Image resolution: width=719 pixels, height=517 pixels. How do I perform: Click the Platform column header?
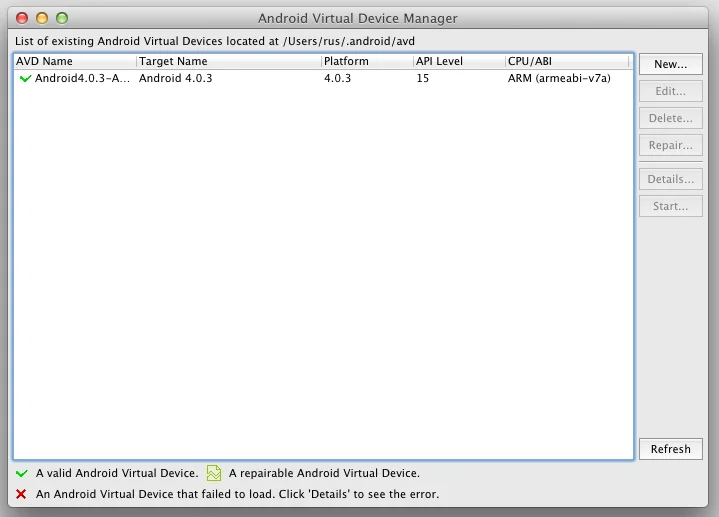click(x=366, y=61)
